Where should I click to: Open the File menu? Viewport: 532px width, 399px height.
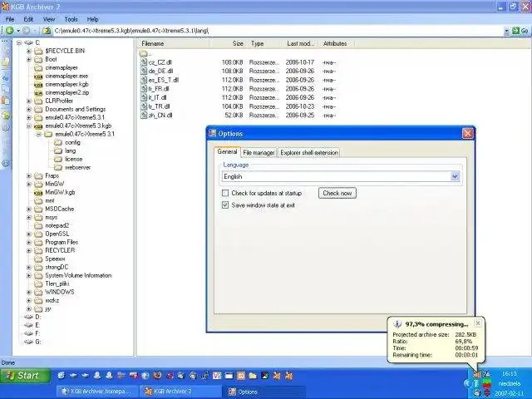[10, 19]
